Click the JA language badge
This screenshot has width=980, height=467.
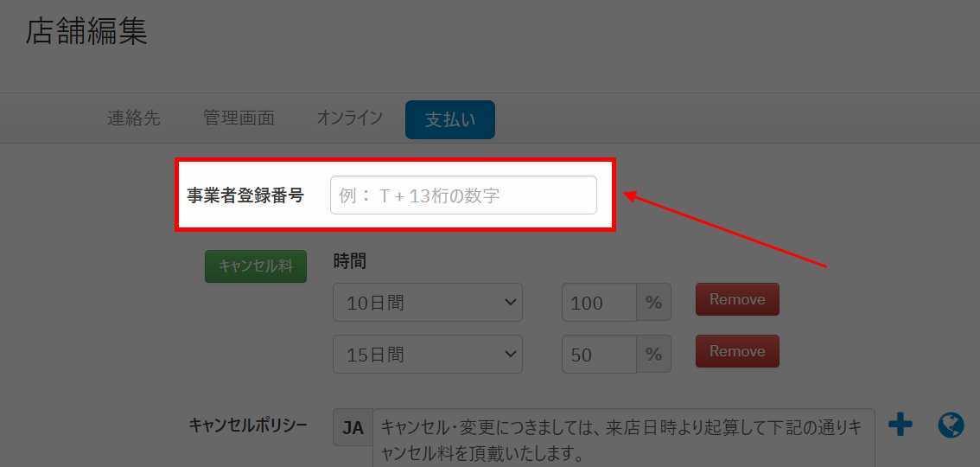353,428
